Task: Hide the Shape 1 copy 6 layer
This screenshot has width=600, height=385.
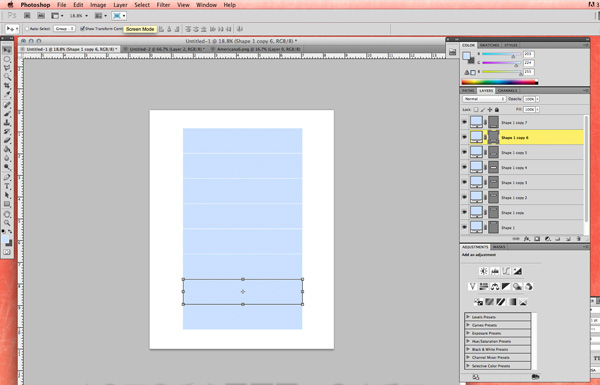Action: [465, 137]
